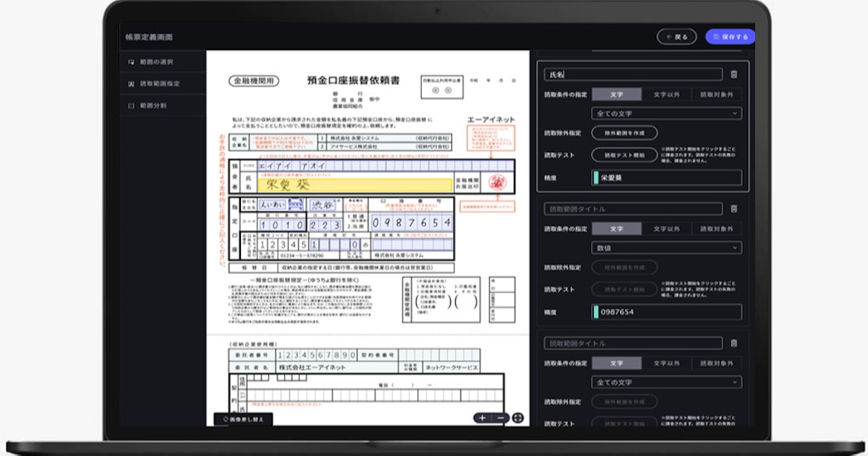Select 文字以外 for the 氏名 field

[x=665, y=94]
